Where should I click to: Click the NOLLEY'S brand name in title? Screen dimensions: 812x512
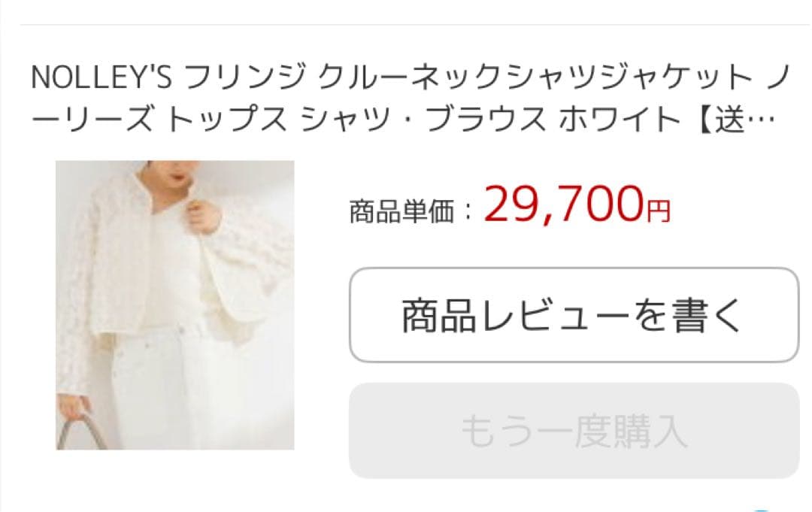pyautogui.click(x=101, y=77)
